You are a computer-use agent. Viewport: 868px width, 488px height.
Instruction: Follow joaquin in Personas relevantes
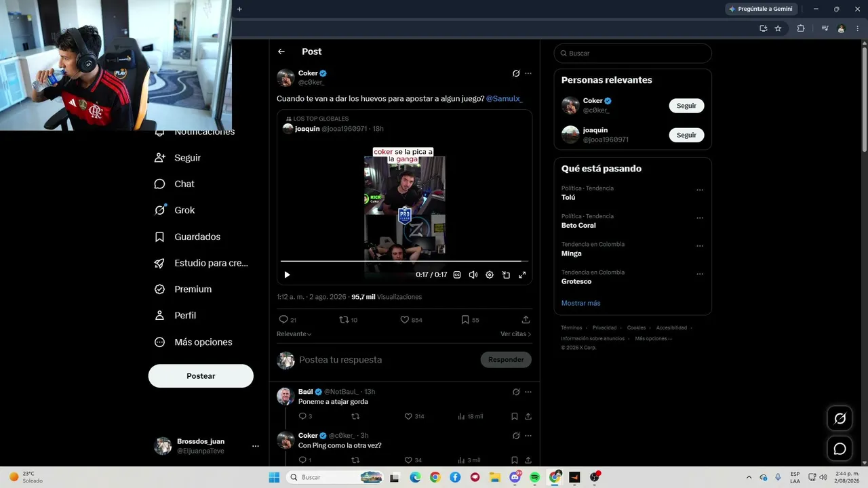click(x=686, y=135)
